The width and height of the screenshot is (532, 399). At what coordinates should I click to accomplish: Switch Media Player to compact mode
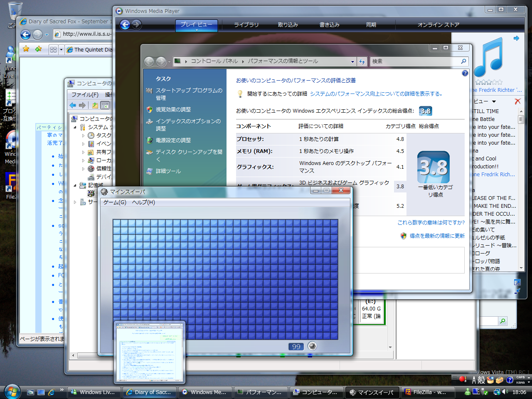(x=517, y=291)
